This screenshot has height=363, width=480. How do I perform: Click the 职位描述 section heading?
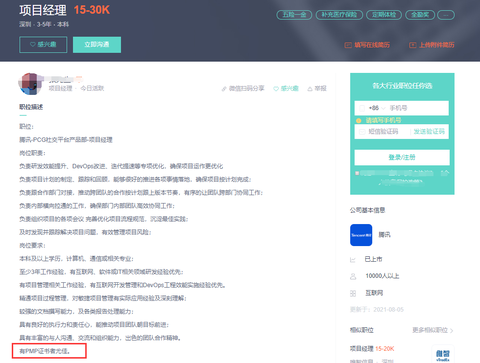coord(31,107)
